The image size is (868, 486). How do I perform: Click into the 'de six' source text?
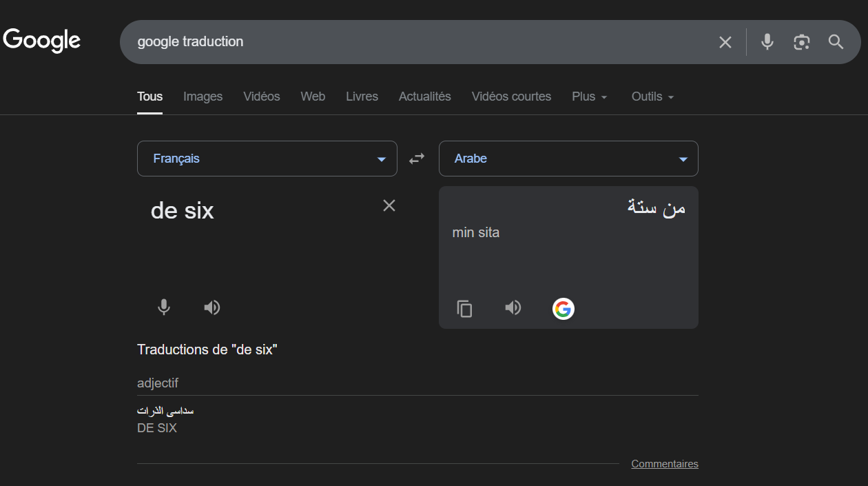point(183,210)
